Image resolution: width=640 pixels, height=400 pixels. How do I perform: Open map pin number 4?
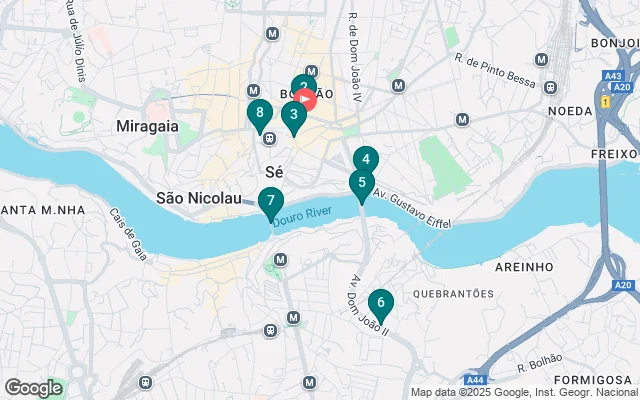pos(366,158)
